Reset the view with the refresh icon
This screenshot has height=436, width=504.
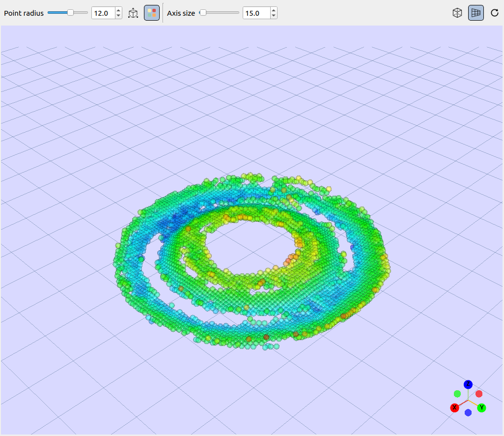pos(494,13)
